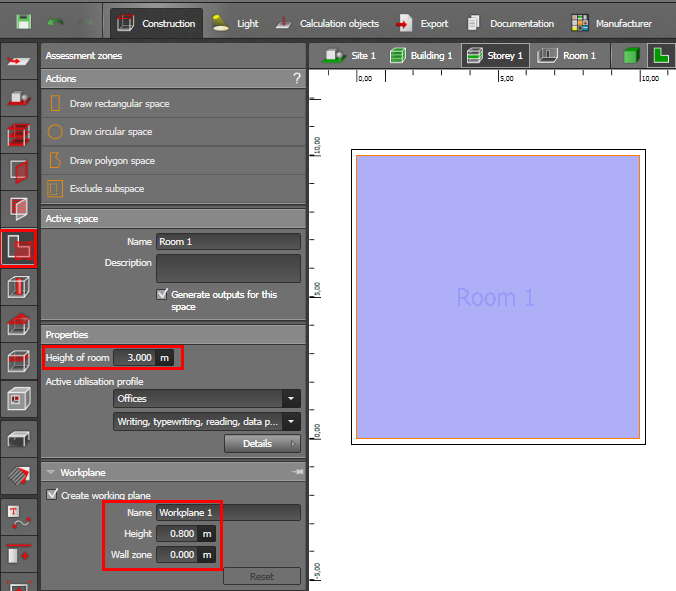Click the Details button
676x591 pixels.
click(262, 444)
